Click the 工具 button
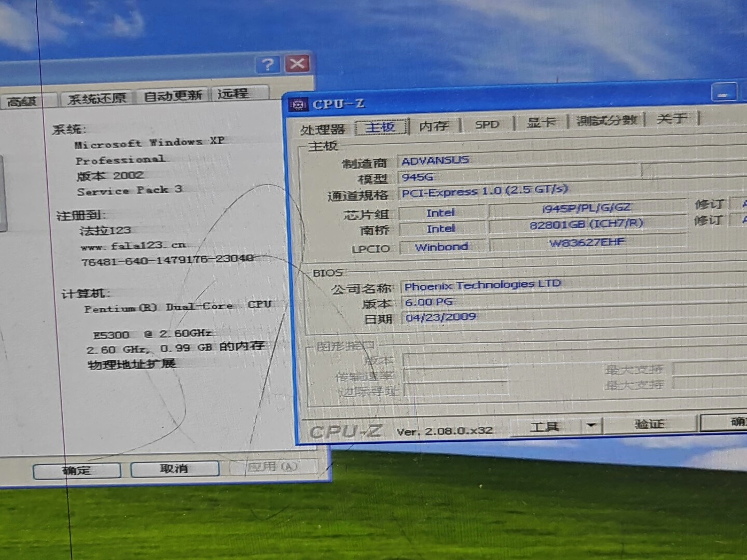The image size is (747, 560). coord(545,427)
